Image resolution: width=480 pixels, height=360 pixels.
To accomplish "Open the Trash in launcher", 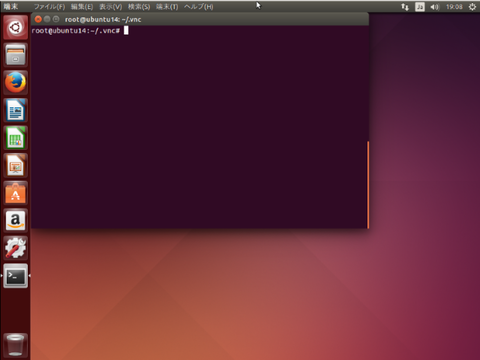I will (x=15, y=345).
